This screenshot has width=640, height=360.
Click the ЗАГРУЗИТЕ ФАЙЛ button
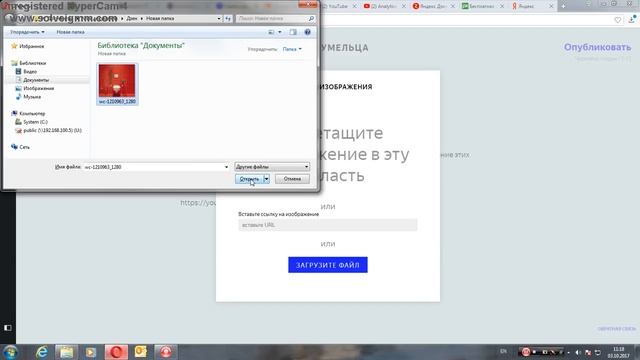pos(328,265)
